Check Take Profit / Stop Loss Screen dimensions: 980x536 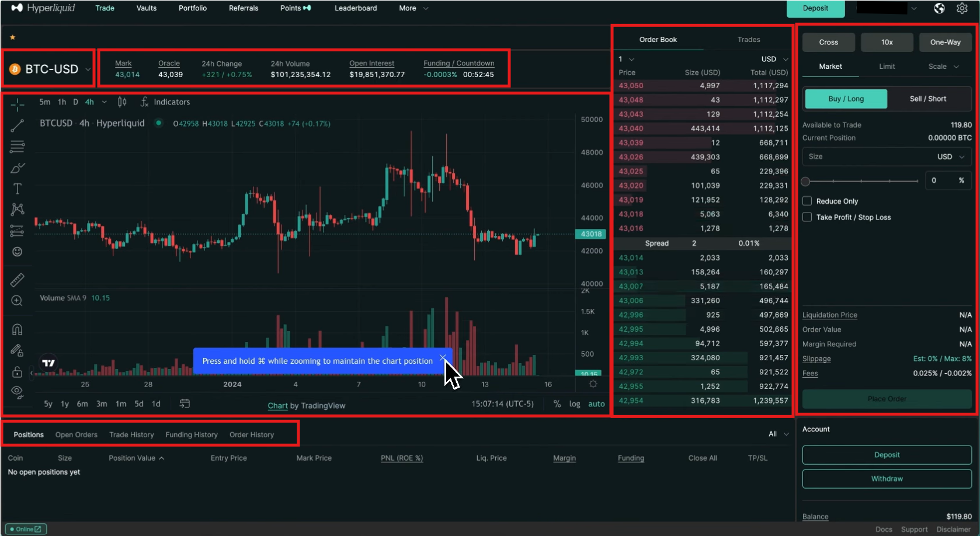pyautogui.click(x=807, y=217)
